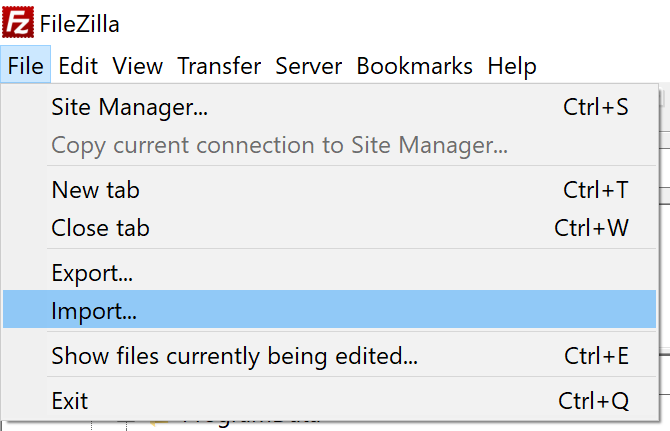Click the FileZilla logo icon in title bar
This screenshot has height=431, width=670.
coord(18,22)
